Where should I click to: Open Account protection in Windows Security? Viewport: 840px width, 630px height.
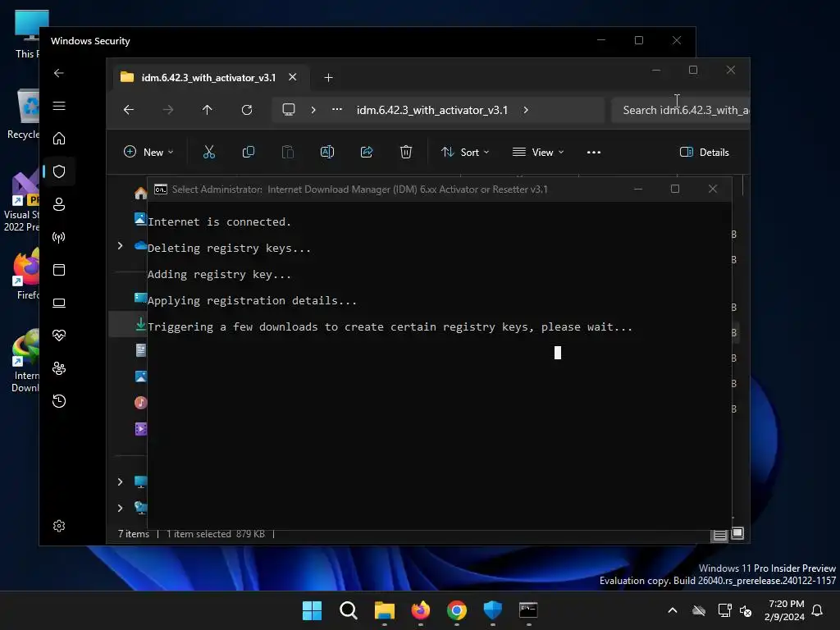pyautogui.click(x=59, y=204)
